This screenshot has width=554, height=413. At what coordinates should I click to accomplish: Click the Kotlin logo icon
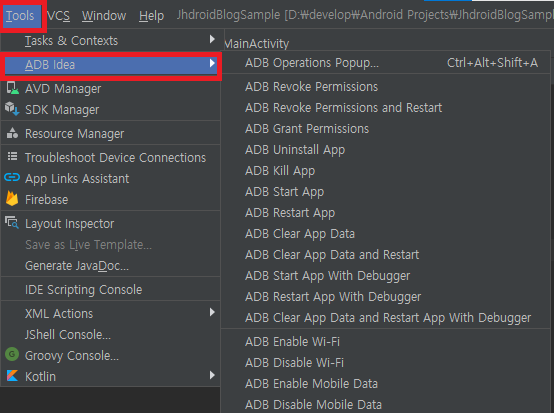coord(12,376)
